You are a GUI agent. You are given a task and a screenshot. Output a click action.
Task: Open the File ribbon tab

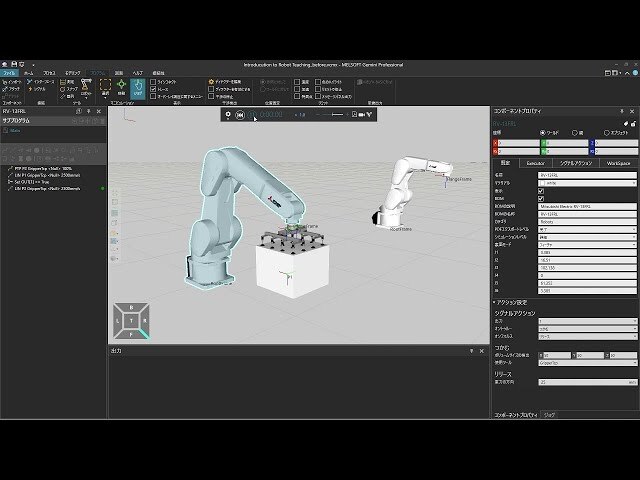(9, 73)
